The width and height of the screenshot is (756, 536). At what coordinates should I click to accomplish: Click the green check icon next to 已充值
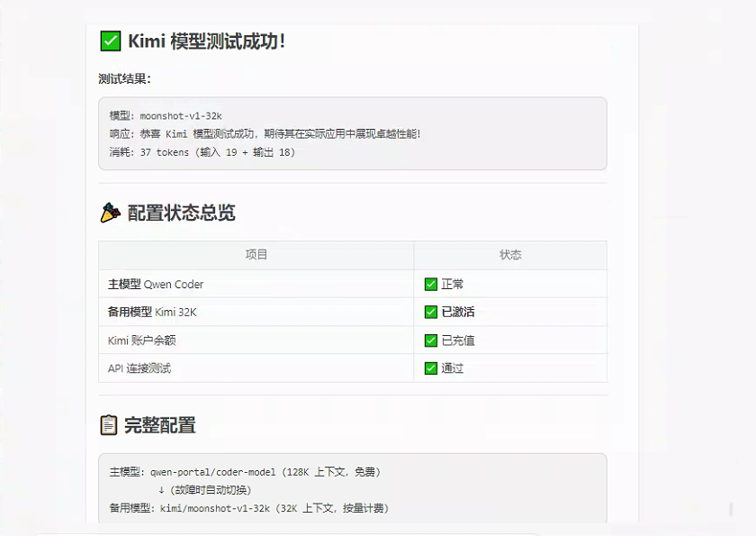[x=431, y=341]
